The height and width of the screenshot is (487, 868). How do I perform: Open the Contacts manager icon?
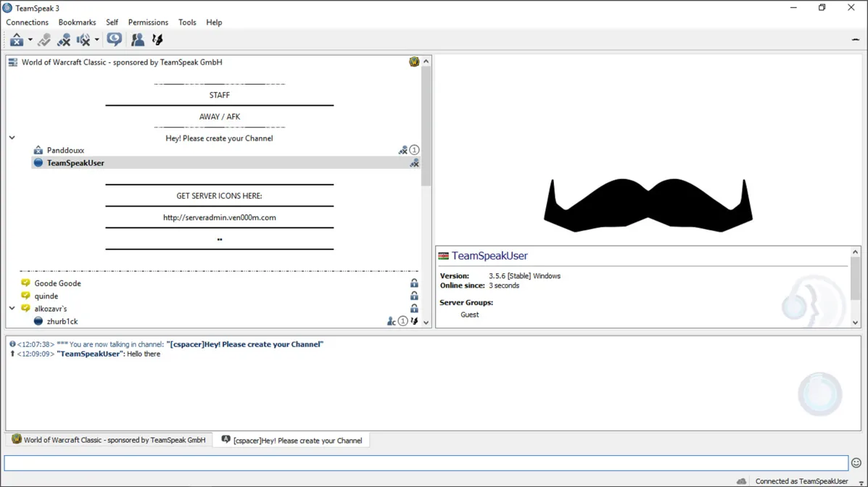tap(137, 40)
